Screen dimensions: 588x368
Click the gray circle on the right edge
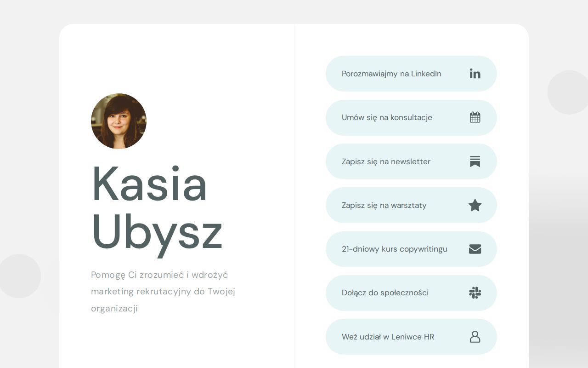click(x=570, y=92)
